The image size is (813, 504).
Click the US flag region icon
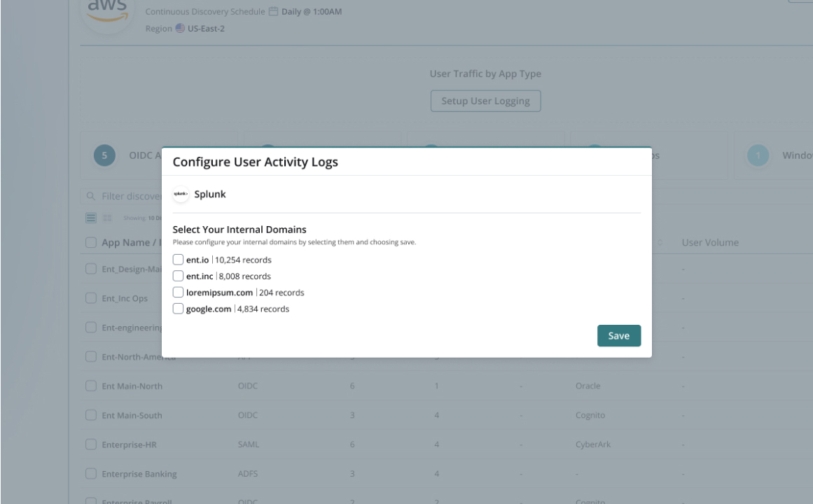pyautogui.click(x=180, y=28)
